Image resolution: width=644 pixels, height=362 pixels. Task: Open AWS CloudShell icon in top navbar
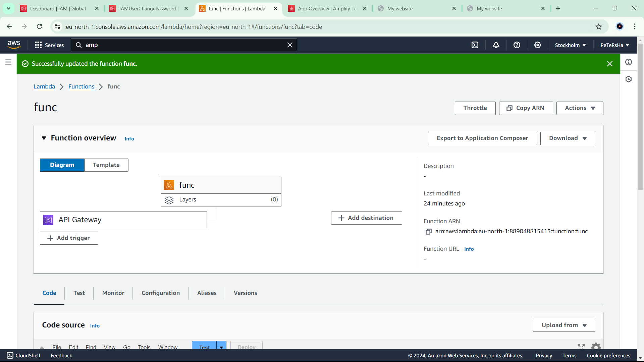475,45
